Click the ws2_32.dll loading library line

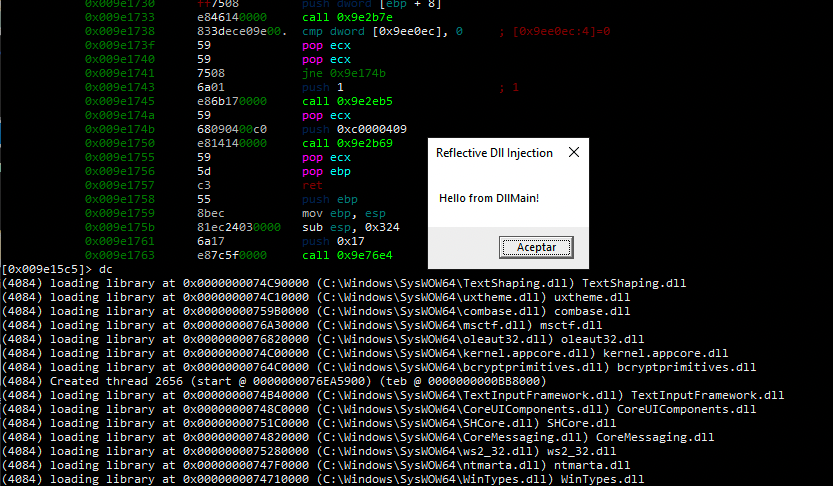[309, 451]
